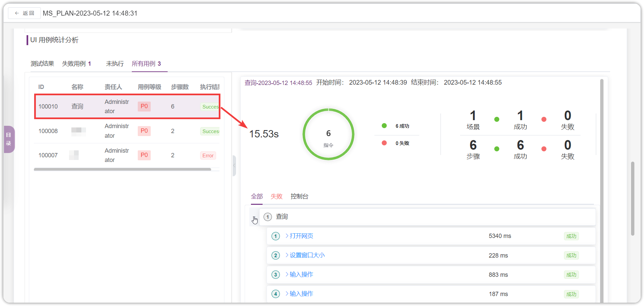Click the 名称 column header

coord(77,87)
